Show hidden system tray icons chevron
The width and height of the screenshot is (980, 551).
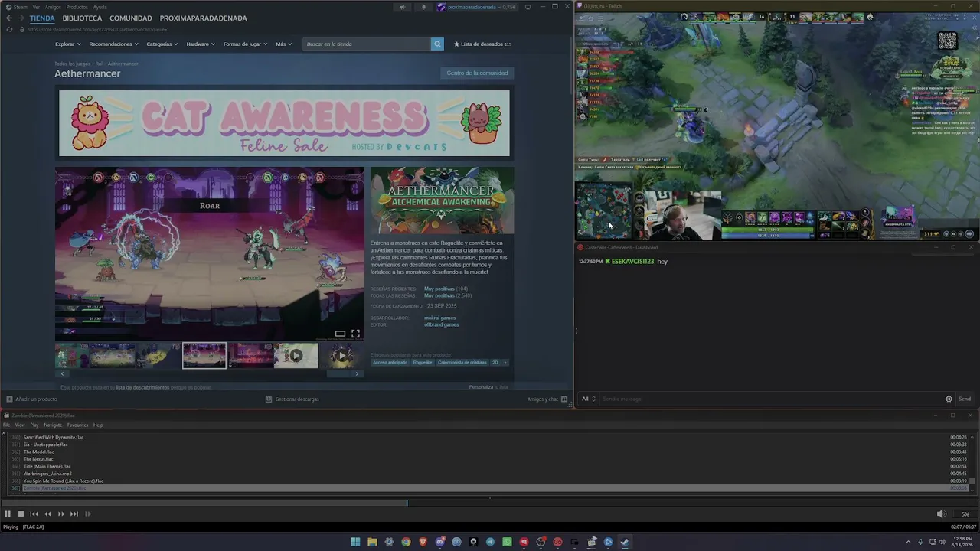(909, 543)
